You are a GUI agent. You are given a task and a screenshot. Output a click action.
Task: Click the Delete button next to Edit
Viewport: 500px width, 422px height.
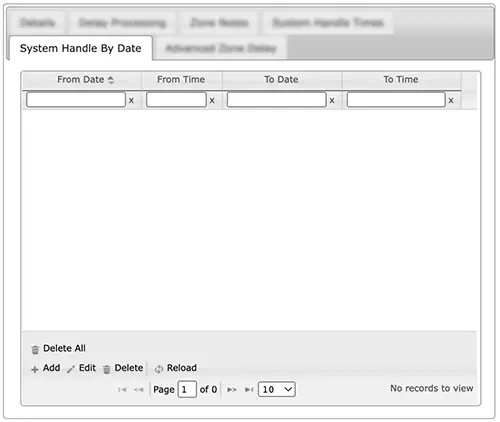123,368
